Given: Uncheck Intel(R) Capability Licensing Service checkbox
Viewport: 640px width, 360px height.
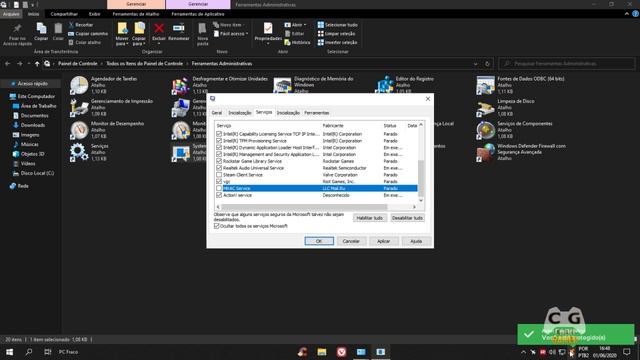Looking at the screenshot, I should coord(219,134).
